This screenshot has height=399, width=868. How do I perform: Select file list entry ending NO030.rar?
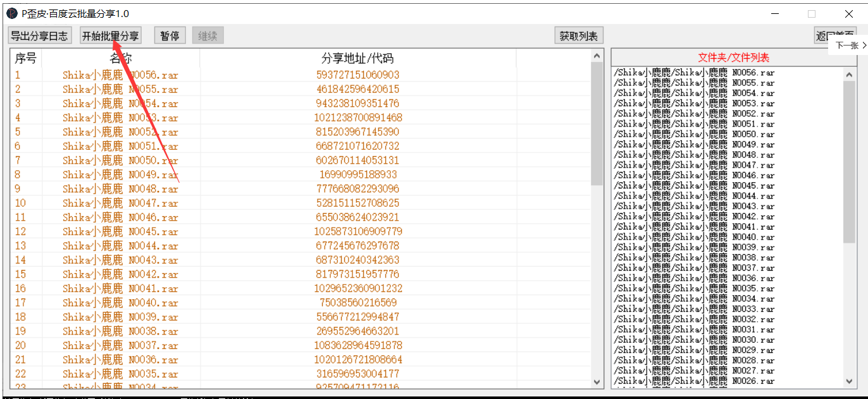694,340
